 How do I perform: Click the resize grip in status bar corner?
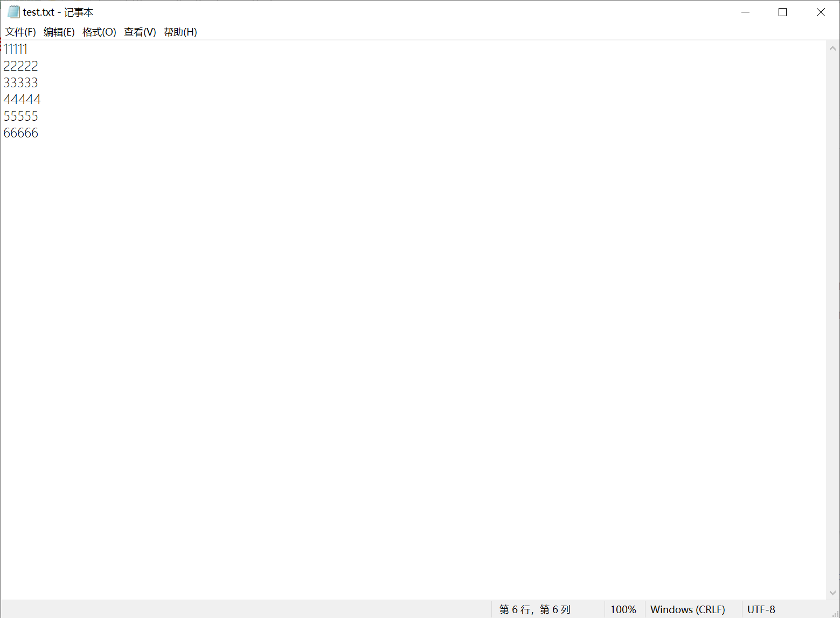[835, 613]
